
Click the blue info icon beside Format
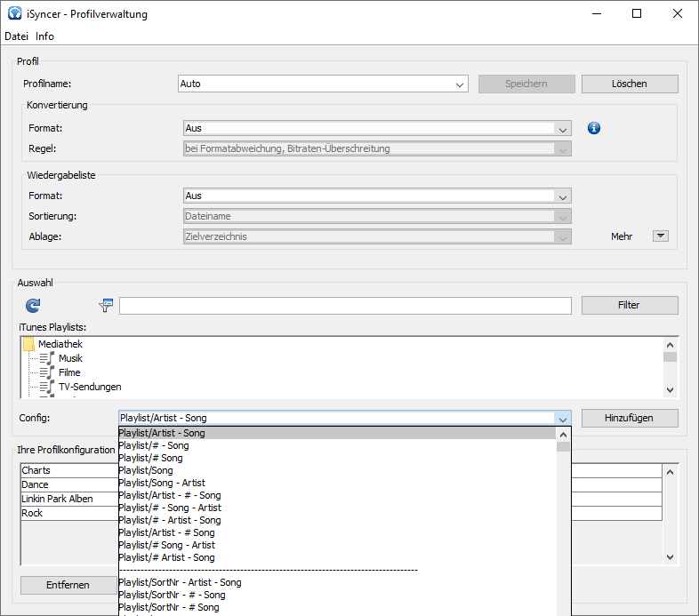(x=594, y=128)
